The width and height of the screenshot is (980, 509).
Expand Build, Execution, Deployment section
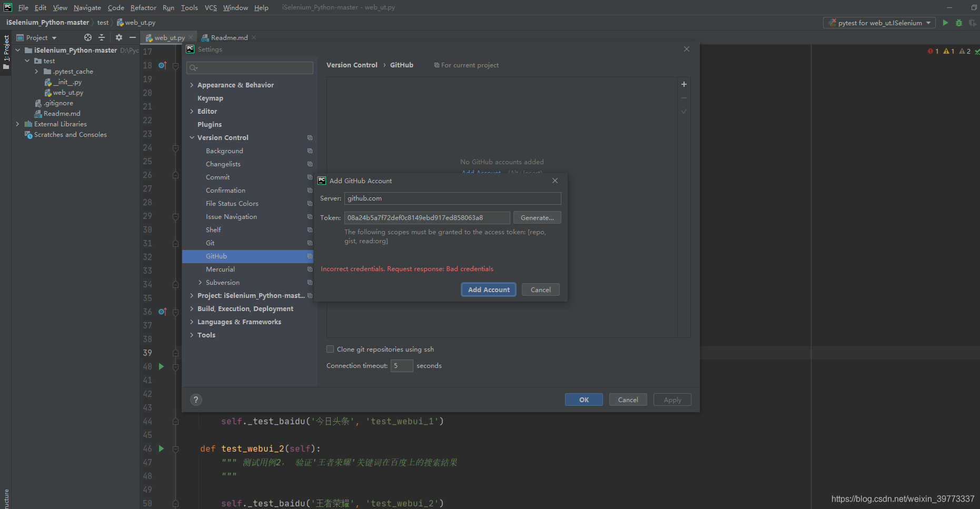pos(192,308)
